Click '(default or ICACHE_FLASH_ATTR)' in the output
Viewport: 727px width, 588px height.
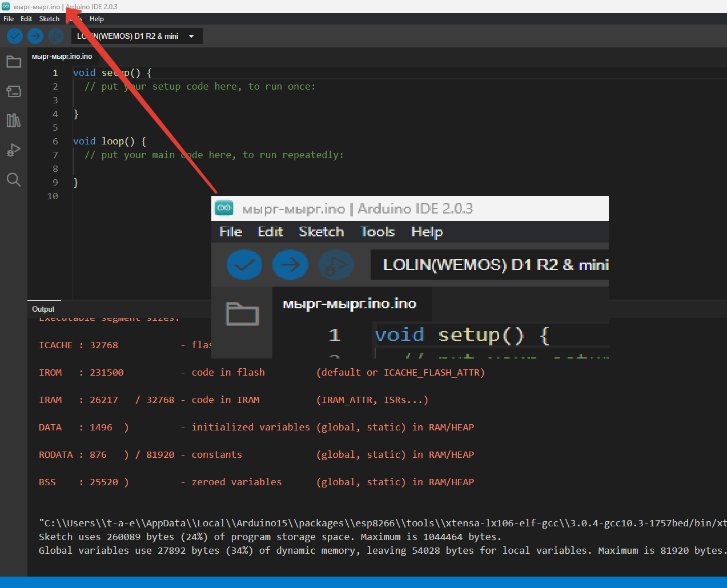(x=400, y=372)
